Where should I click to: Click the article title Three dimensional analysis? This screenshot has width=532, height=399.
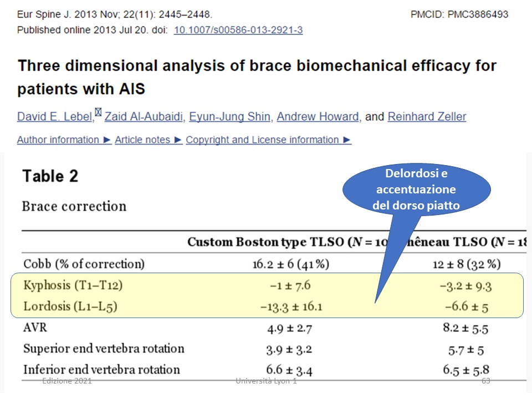click(x=257, y=77)
